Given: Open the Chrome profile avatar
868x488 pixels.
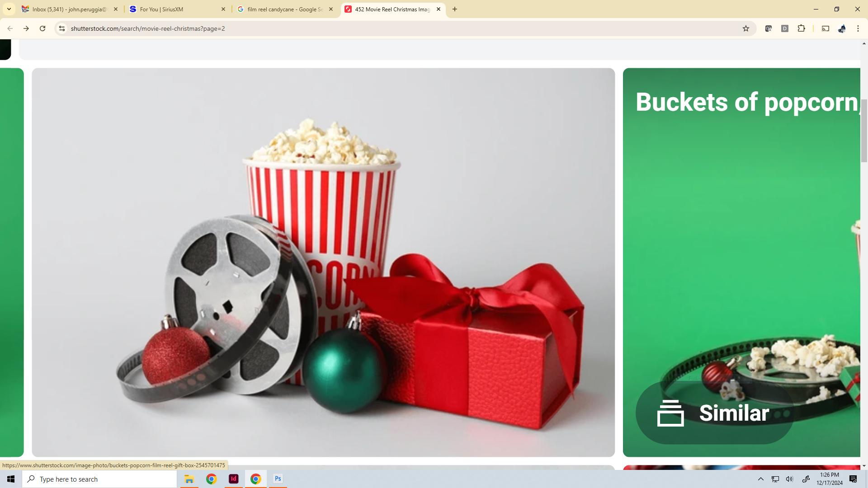Looking at the screenshot, I should pyautogui.click(x=841, y=28).
